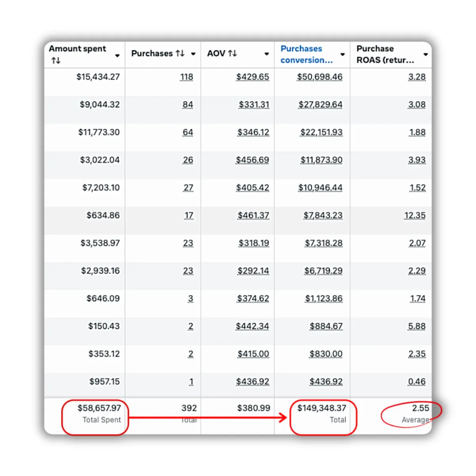
Task: Click the 12.35 ROAS value
Action: click(415, 215)
